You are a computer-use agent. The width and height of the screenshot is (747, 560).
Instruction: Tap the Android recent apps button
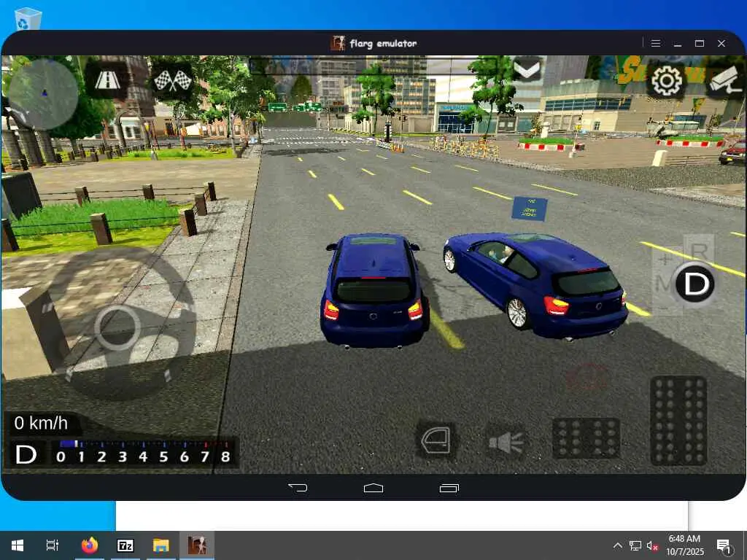[449, 488]
